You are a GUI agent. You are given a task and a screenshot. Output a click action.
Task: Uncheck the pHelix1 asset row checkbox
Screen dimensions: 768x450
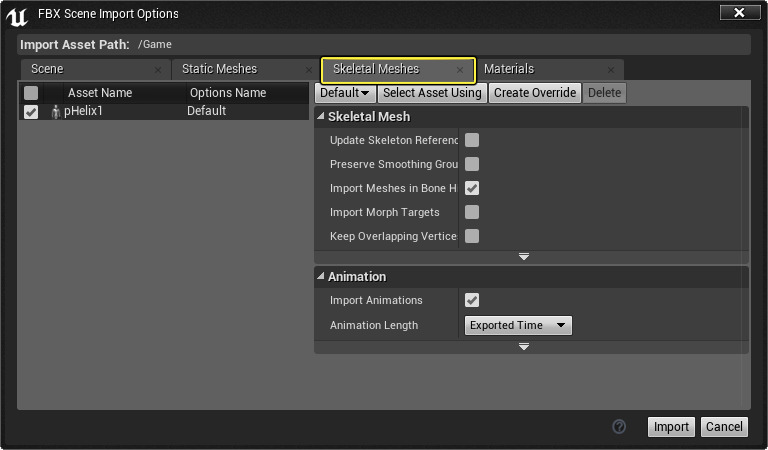(x=31, y=112)
